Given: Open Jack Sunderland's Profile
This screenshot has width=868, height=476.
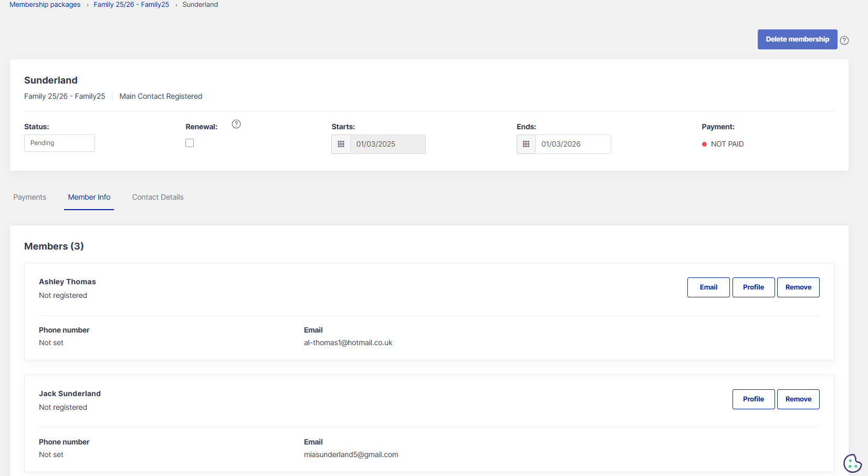Looking at the screenshot, I should pyautogui.click(x=753, y=399).
